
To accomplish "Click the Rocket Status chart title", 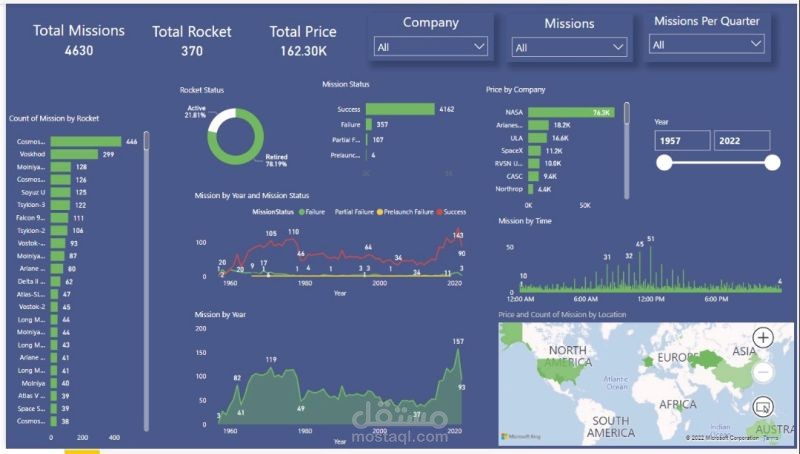I will pyautogui.click(x=202, y=90).
